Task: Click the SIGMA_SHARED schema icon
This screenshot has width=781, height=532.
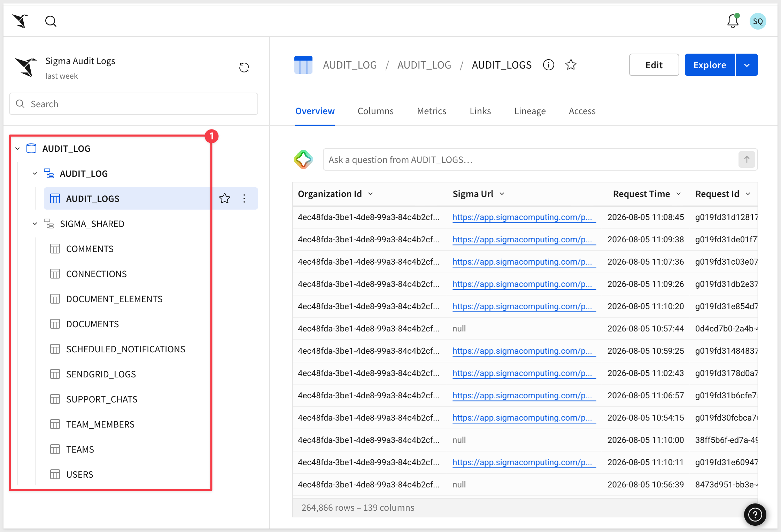Action: tap(49, 224)
